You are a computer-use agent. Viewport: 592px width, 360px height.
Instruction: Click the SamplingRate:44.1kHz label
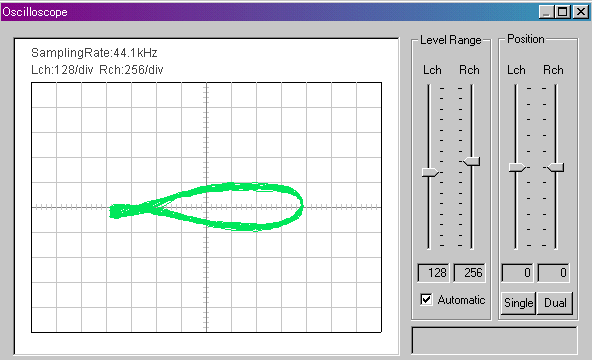pyautogui.click(x=94, y=53)
